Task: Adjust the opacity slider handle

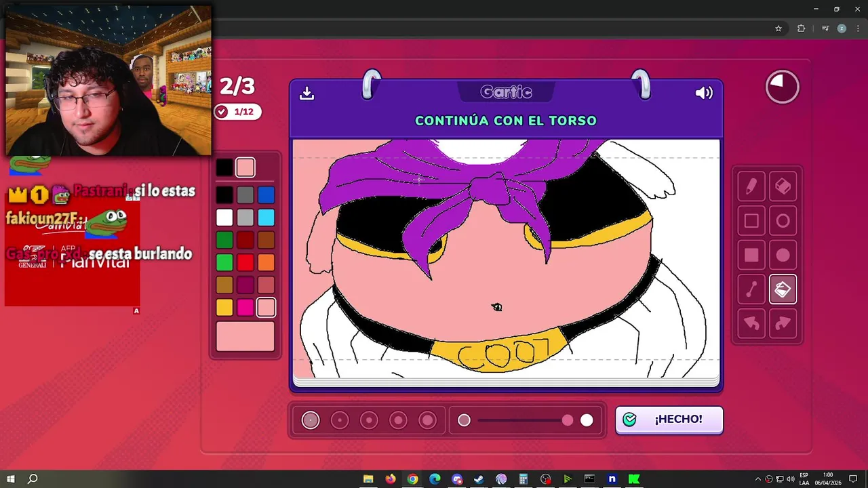Action: 568,420
